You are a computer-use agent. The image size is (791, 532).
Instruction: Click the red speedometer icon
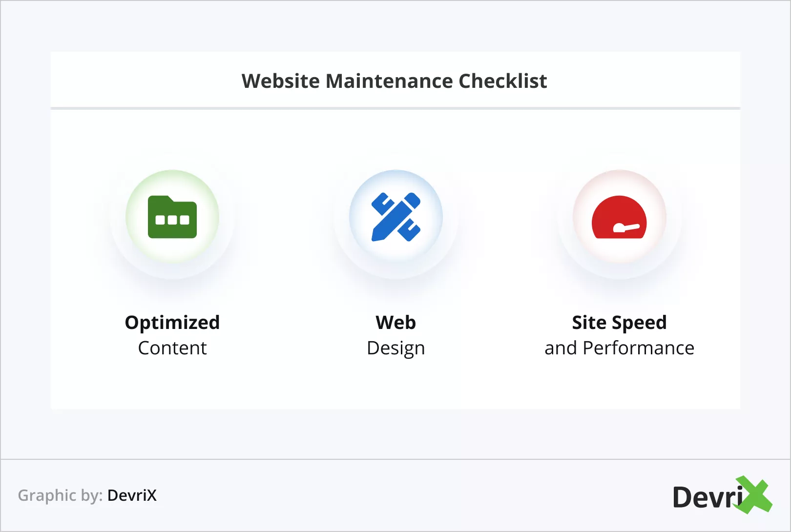click(x=619, y=217)
